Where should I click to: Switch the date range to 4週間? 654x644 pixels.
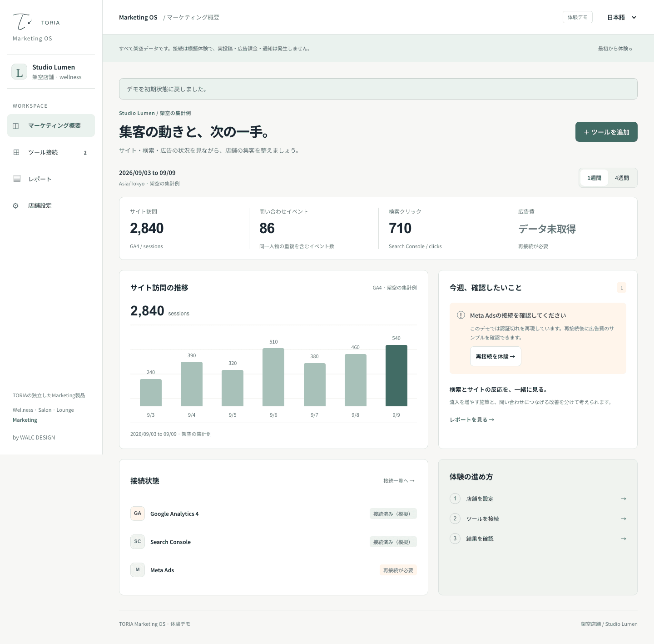tap(622, 178)
